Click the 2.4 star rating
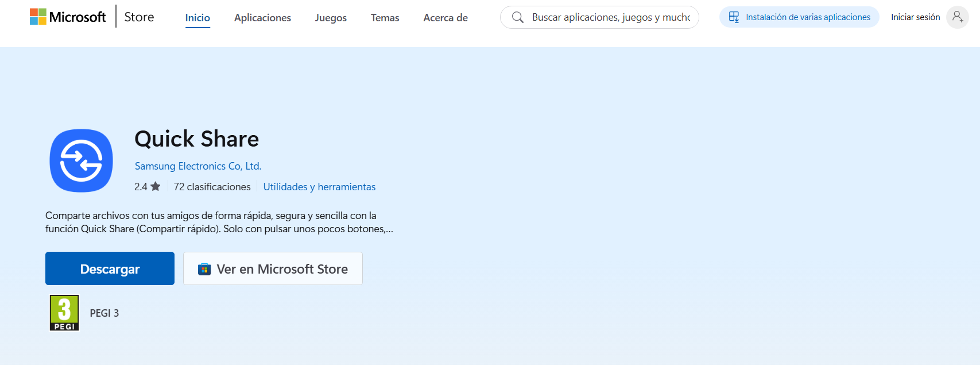Viewport: 980px width, 365px height. 148,187
